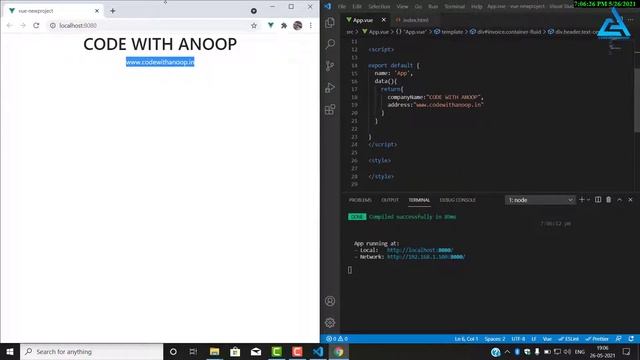The image size is (640, 360).
Task: Select the App.vue editor tab
Action: tap(363, 20)
